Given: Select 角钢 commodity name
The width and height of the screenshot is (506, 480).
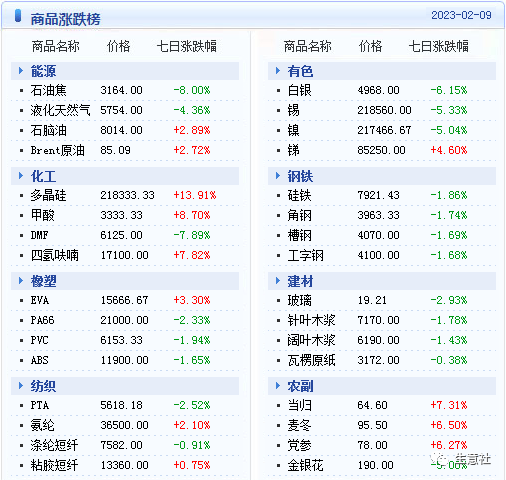Looking at the screenshot, I should [300, 215].
